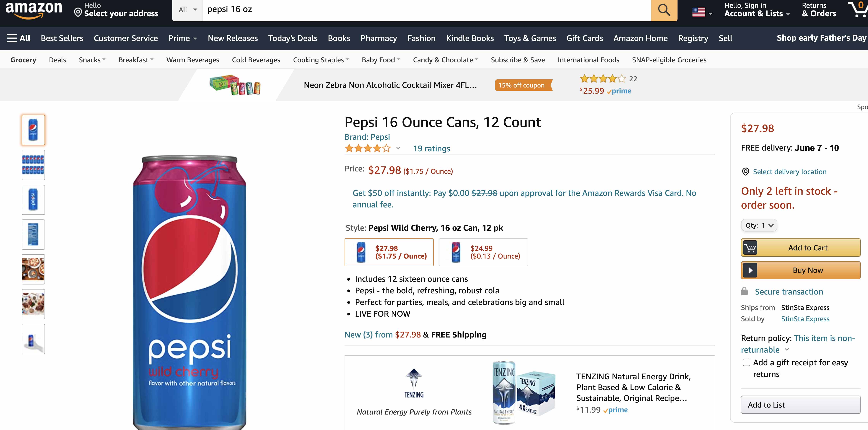Select the $24.99 style option
The height and width of the screenshot is (430, 868).
click(483, 252)
